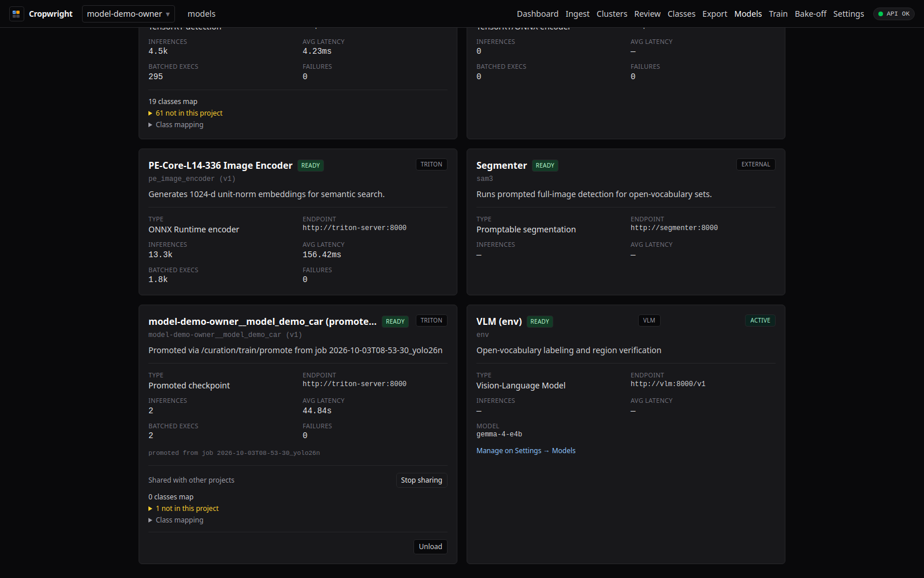Click the pe_image_encoder (v1) identifier
924x578 pixels.
[192, 179]
